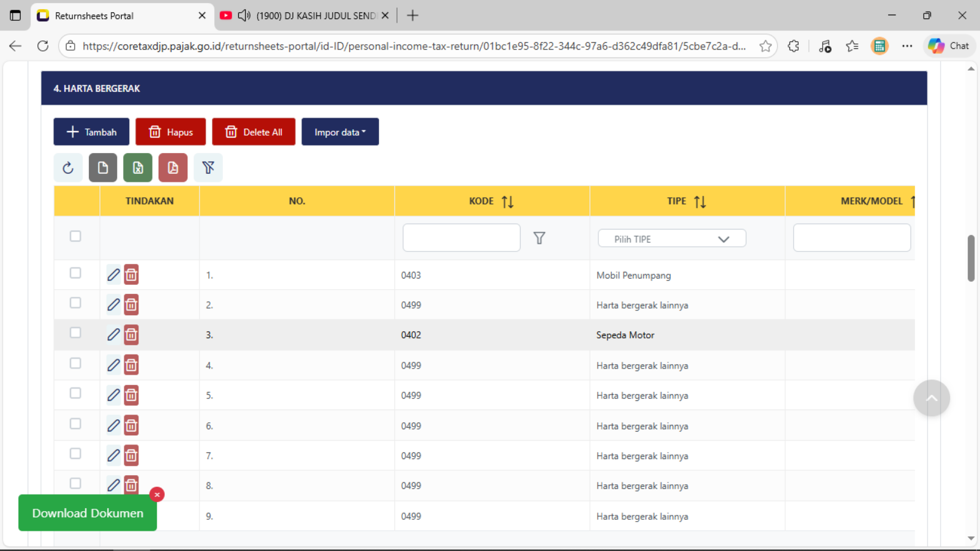Select the Returnsheets Portal tab
Image resolution: width=980 pixels, height=551 pixels.
[x=116, y=15]
